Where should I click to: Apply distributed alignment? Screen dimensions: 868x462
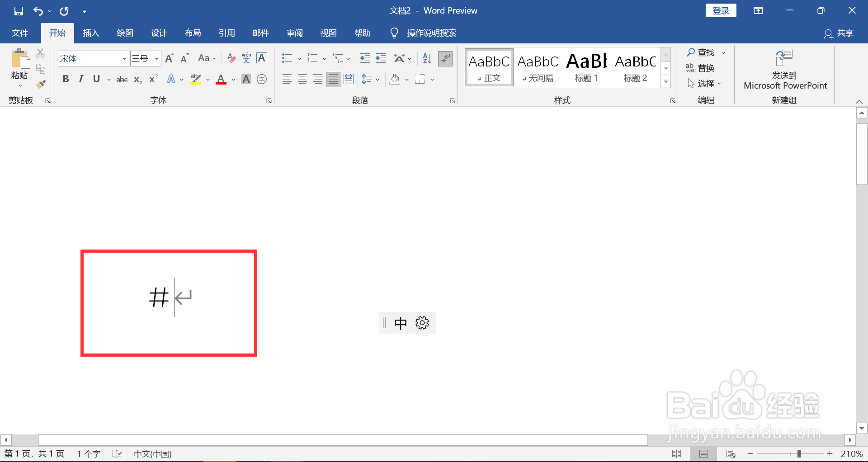tap(349, 80)
